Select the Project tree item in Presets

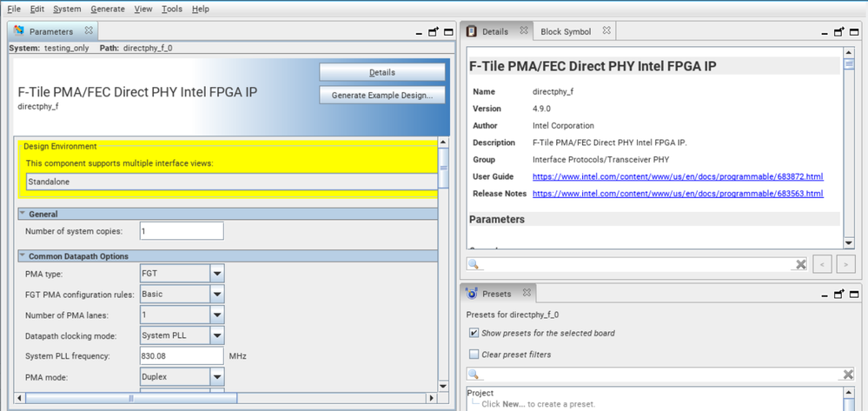pyautogui.click(x=480, y=393)
